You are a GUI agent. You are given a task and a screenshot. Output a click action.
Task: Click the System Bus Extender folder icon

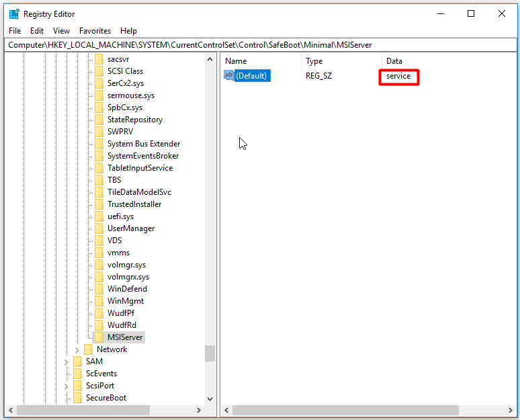pyautogui.click(x=99, y=144)
